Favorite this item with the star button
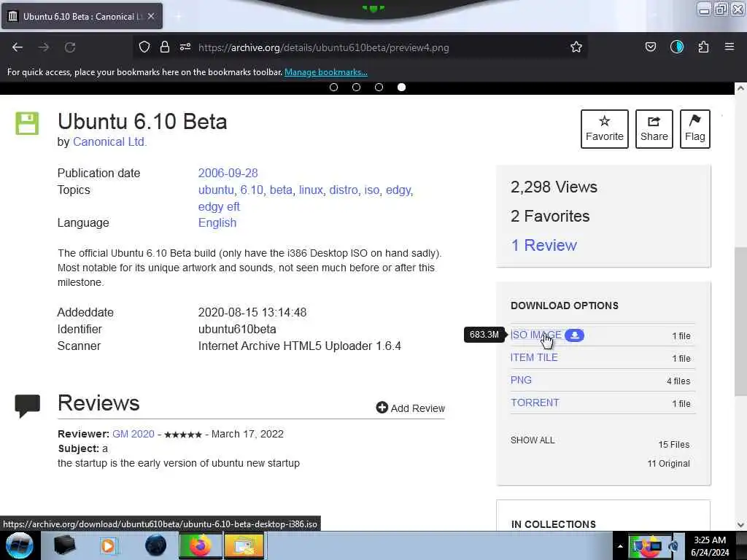The width and height of the screenshot is (747, 560). tap(605, 129)
